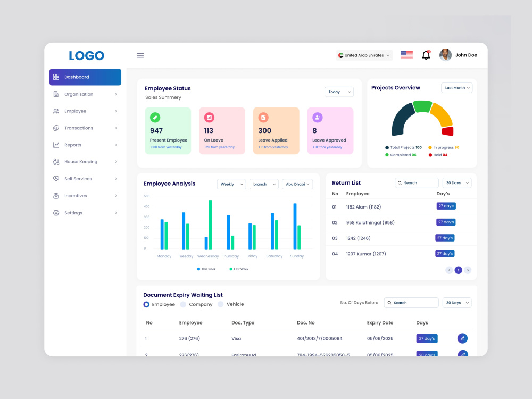The height and width of the screenshot is (399, 532).
Task: Click the hamburger menu icon
Action: tap(140, 55)
